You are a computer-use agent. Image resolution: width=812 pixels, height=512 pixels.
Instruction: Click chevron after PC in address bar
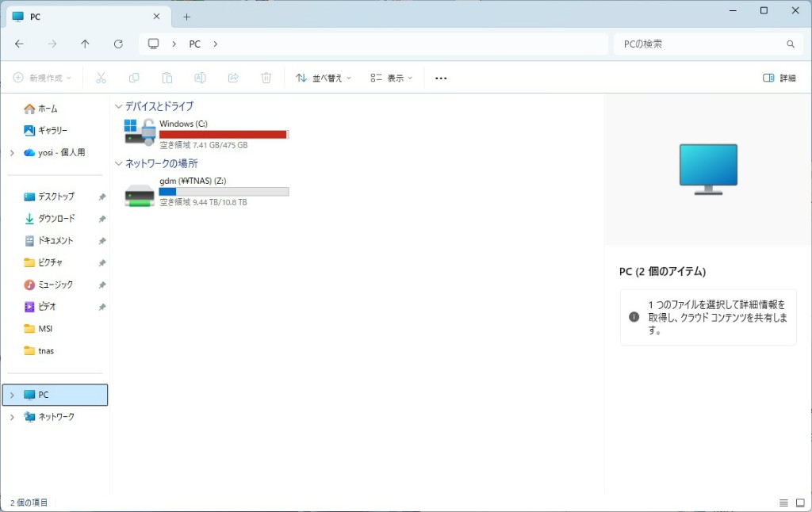pos(216,44)
